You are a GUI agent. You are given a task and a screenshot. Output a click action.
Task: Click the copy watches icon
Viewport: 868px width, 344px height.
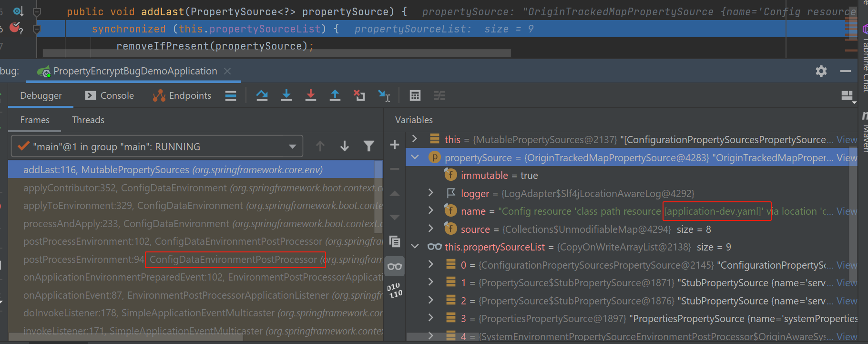[395, 241]
